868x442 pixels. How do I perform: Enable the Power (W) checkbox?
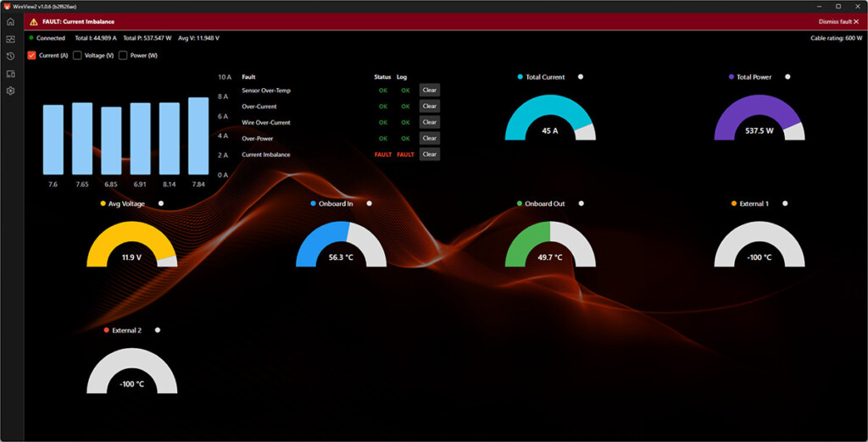pos(123,55)
